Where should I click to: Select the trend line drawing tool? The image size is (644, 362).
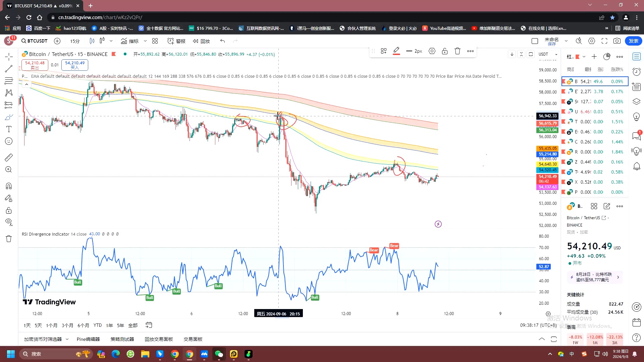(9, 69)
